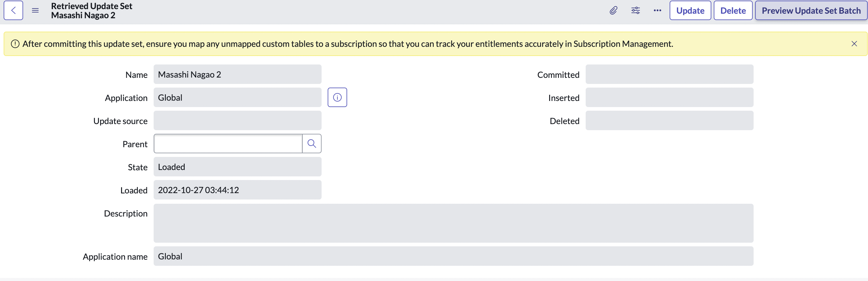Click the Committed field
The width and height of the screenshot is (868, 281).
[x=669, y=75]
